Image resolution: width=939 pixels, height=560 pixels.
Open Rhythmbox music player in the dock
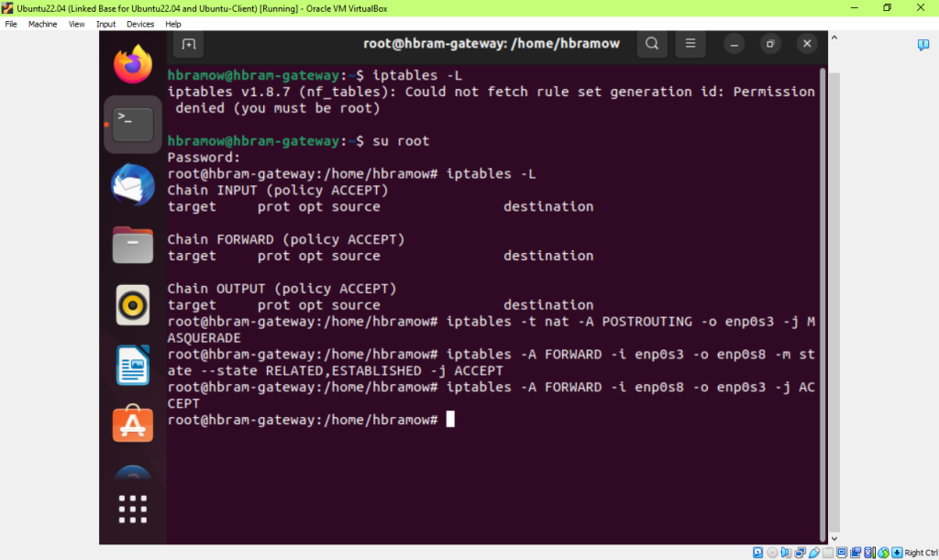point(132,305)
